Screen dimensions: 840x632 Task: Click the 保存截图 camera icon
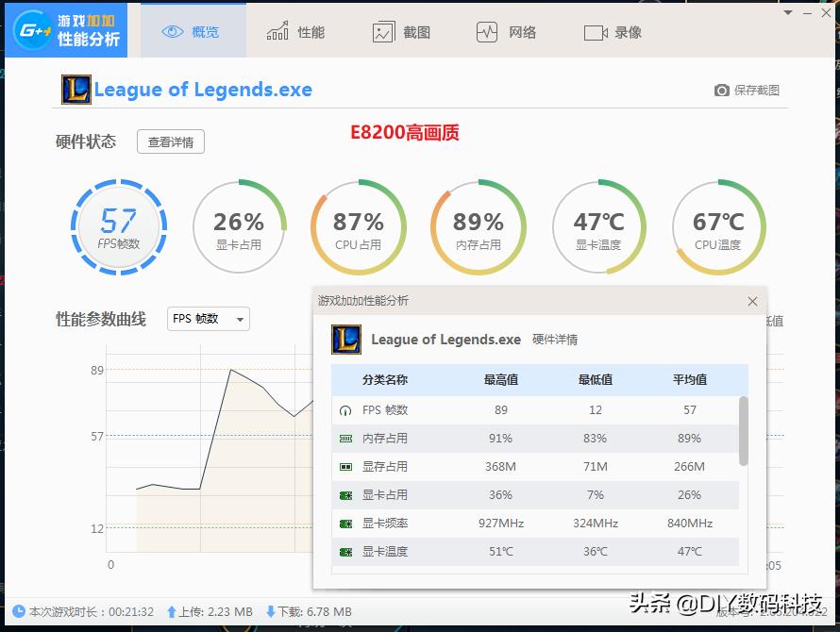coord(722,90)
